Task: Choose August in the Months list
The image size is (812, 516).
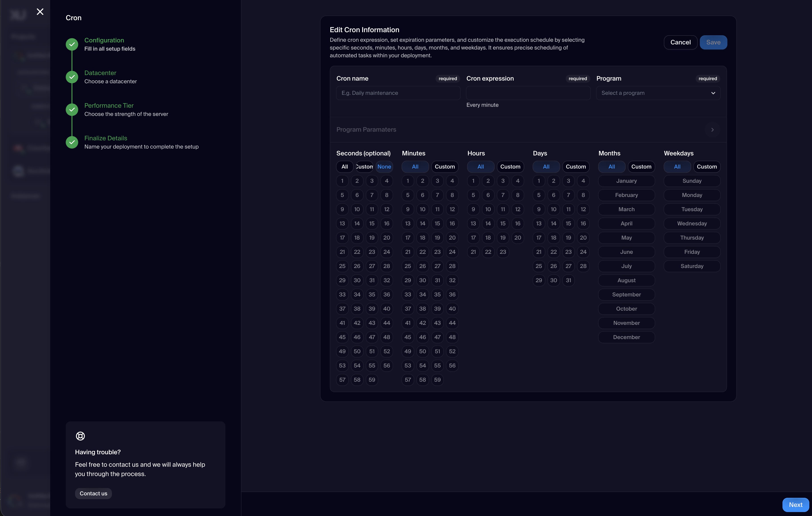Action: coord(627,280)
